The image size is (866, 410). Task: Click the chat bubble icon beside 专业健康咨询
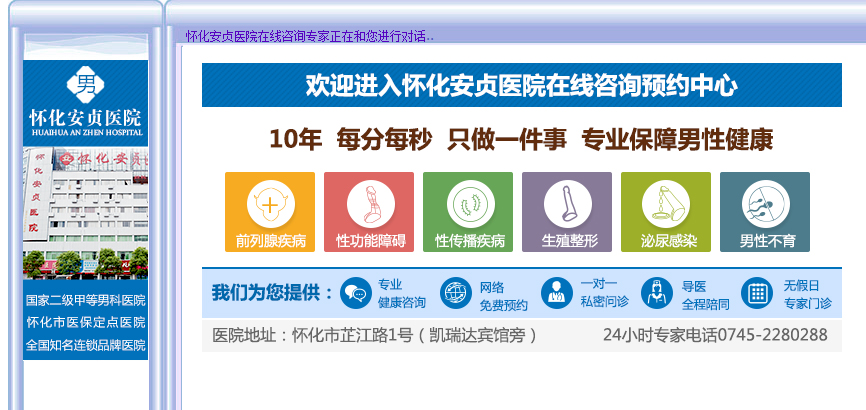pyautogui.click(x=356, y=293)
